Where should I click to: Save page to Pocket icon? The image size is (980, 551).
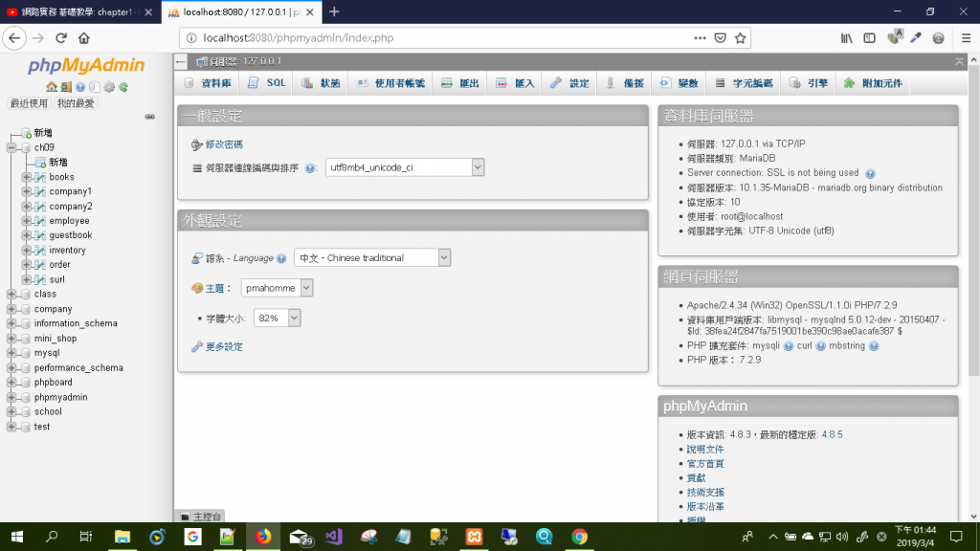coord(720,38)
